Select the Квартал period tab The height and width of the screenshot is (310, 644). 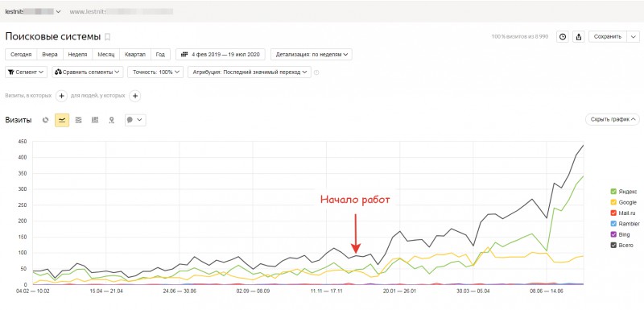click(x=135, y=54)
